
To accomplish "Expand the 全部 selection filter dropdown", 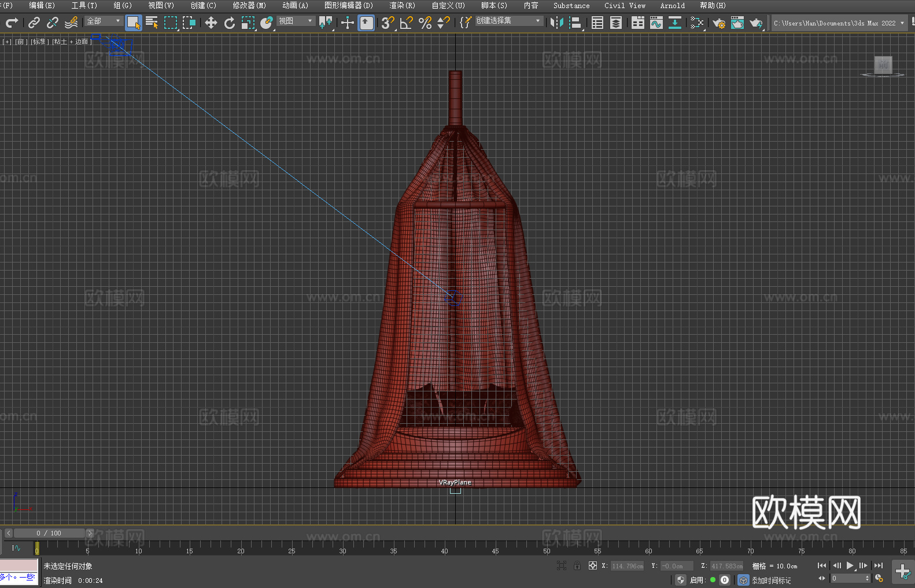I will pos(104,21).
